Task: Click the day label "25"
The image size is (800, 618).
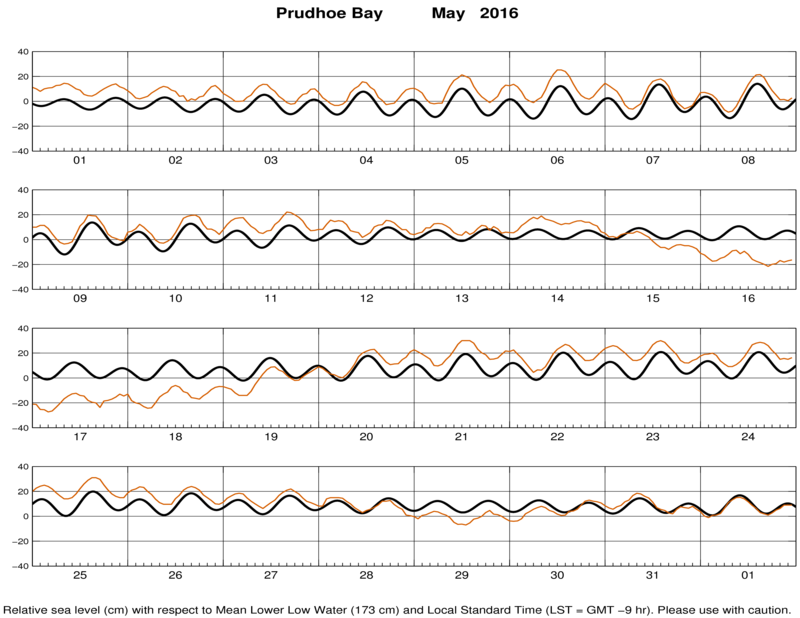Action: click(x=80, y=575)
